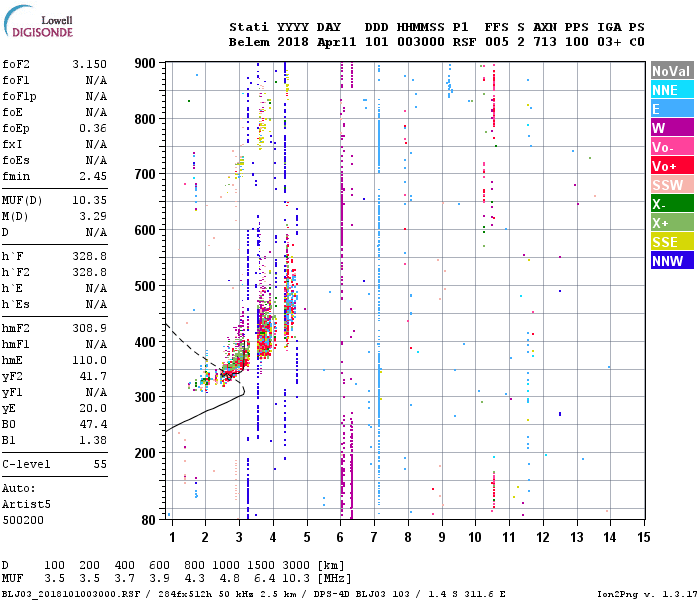
Task: Select the Vo+ legend swatch
Action: point(672,166)
